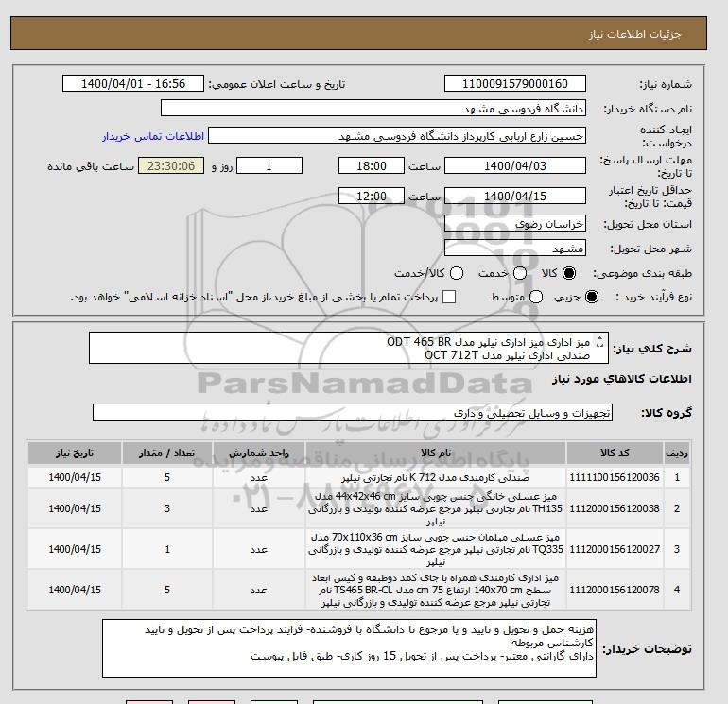Click response deadline date 1400/04/03 field
The height and width of the screenshot is (704, 728).
coord(515,165)
